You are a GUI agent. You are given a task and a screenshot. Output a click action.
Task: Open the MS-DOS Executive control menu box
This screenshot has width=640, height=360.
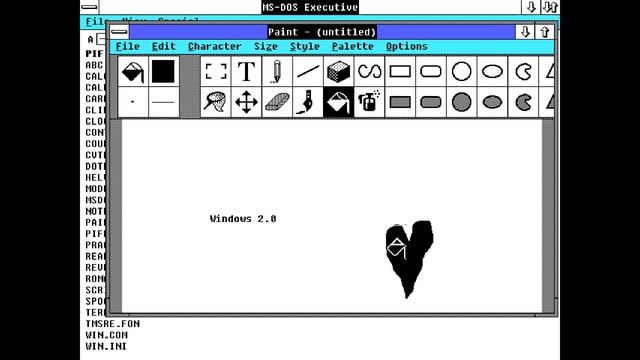pos(89,7)
